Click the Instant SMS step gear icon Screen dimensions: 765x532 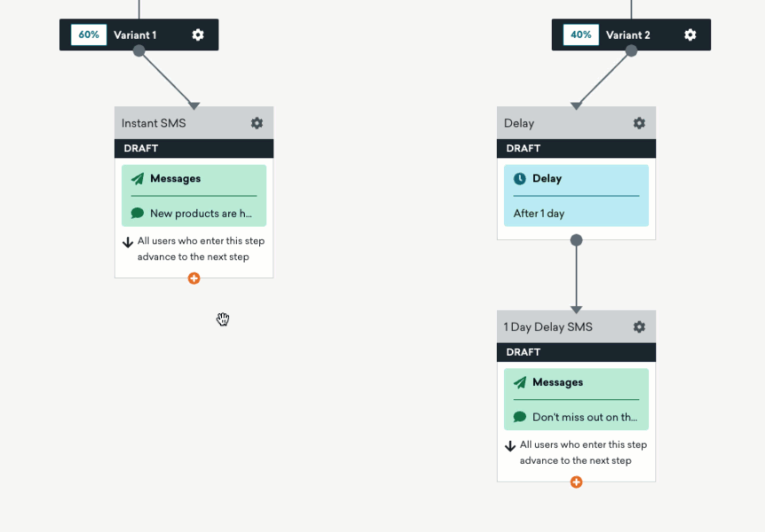[256, 123]
